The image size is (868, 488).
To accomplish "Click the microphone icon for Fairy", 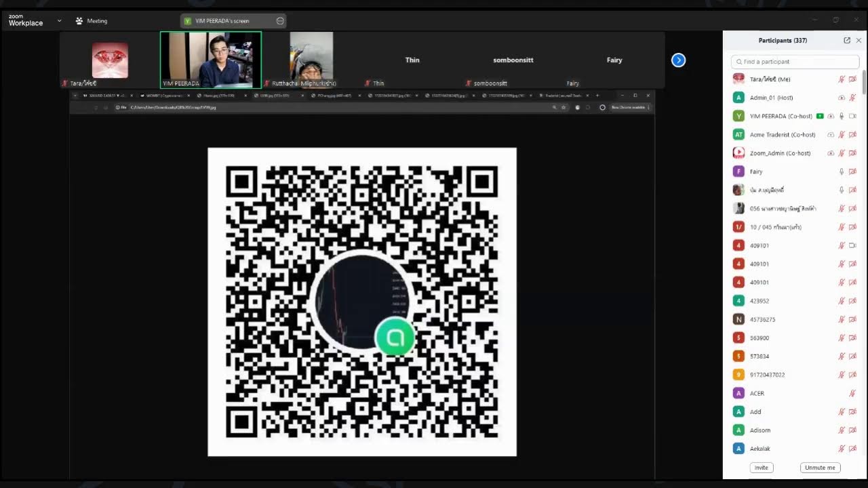I will (842, 171).
